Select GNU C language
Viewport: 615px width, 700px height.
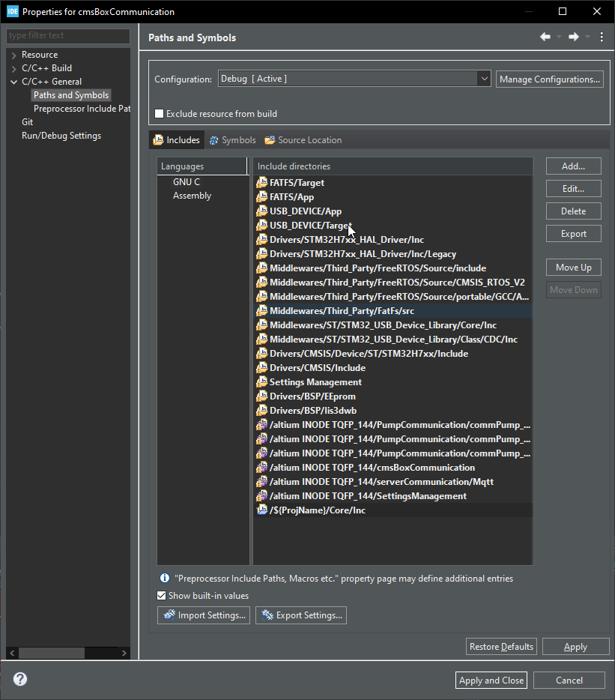[x=187, y=181]
